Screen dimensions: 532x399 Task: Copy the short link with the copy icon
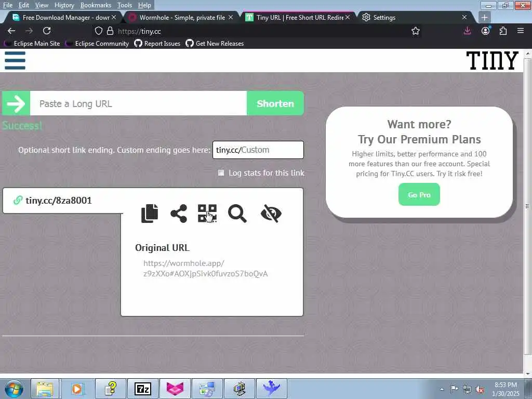point(150,214)
